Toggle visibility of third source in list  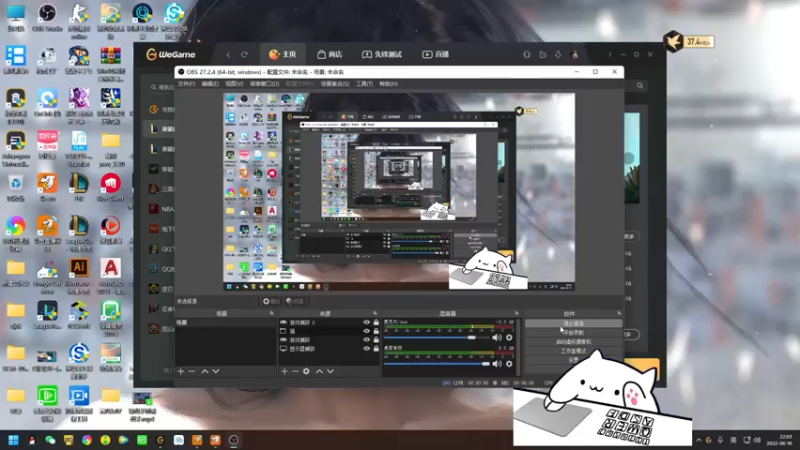(366, 340)
